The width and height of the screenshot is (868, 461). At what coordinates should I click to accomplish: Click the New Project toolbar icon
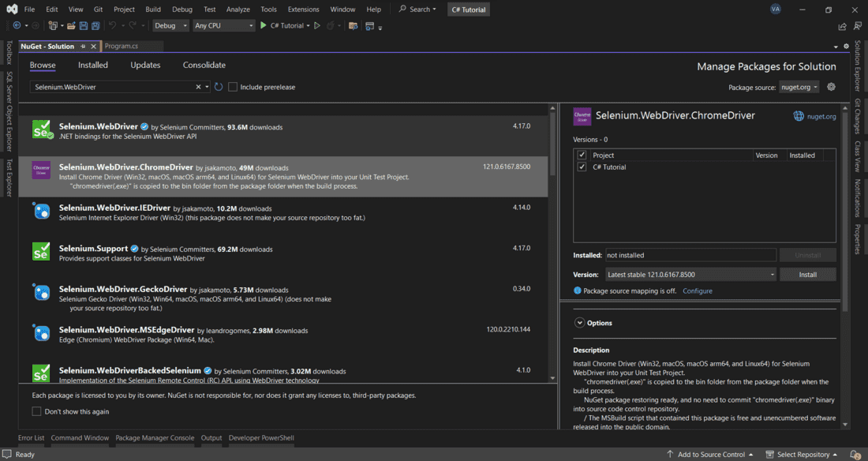click(53, 25)
